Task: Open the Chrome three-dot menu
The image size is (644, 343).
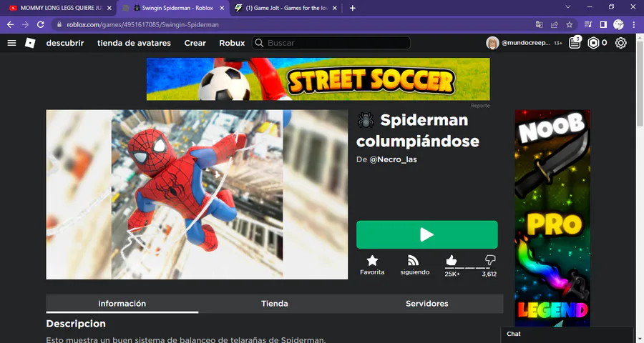Action: [634, 24]
